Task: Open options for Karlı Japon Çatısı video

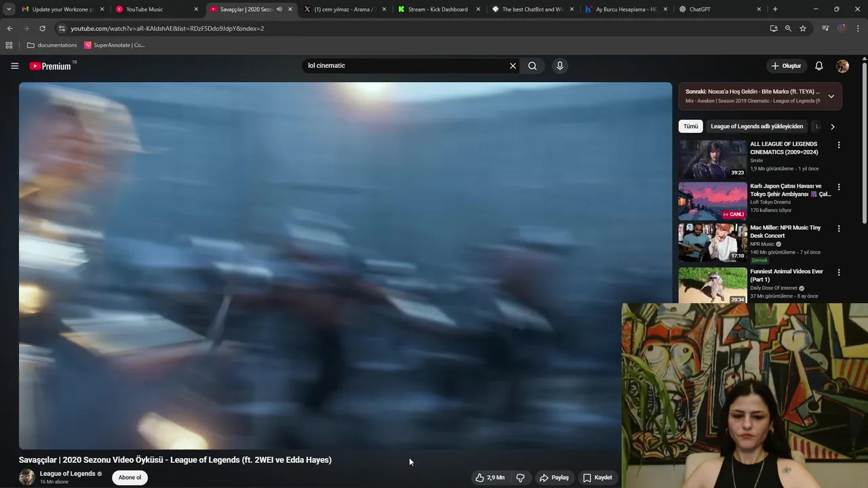Action: pyautogui.click(x=839, y=187)
